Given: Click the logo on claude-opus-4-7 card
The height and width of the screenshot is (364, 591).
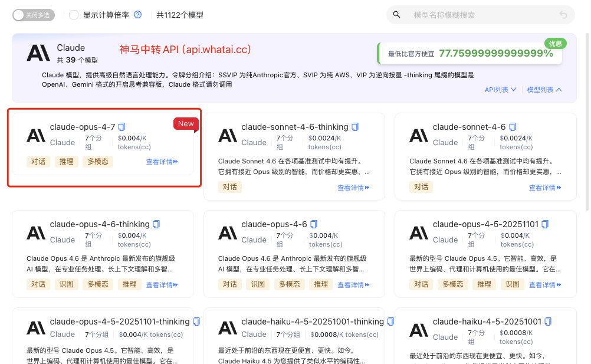Looking at the screenshot, I should pos(36,136).
